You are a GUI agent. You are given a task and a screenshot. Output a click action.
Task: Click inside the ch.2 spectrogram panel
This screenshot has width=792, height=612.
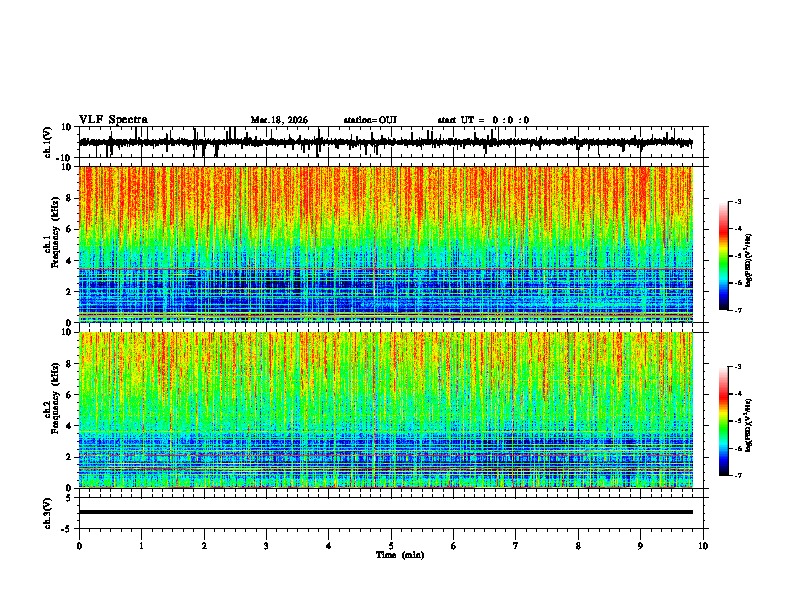(385, 410)
